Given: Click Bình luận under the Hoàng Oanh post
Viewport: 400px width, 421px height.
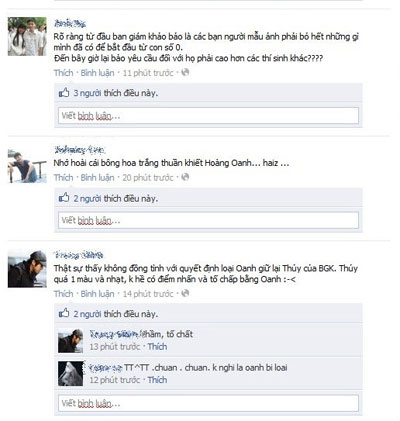Looking at the screenshot, I should [x=97, y=178].
